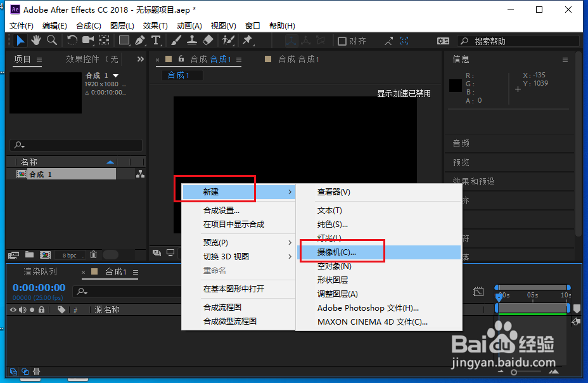Click the Local Axis Mode icon

[x=291, y=41]
